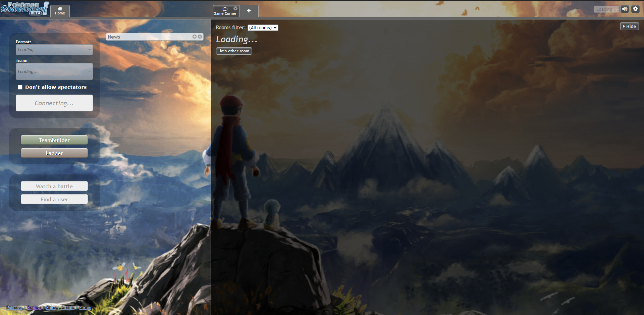Close the News panel
The height and width of the screenshot is (315, 644).
[x=200, y=37]
